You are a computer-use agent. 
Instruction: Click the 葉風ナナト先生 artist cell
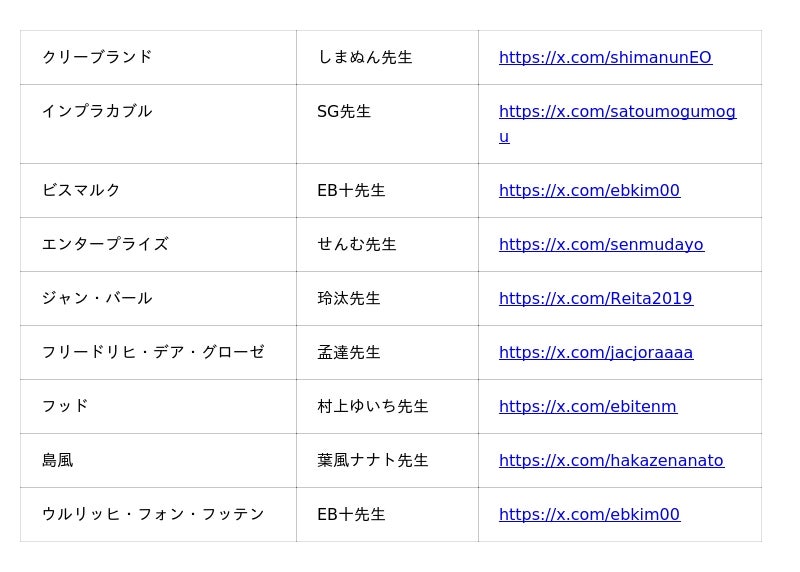pyautogui.click(x=373, y=460)
